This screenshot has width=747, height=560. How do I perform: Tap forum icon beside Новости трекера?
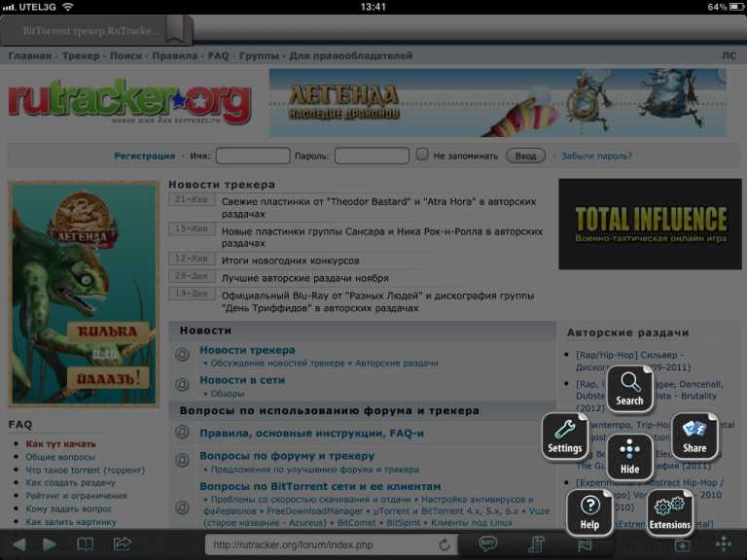pos(183,354)
